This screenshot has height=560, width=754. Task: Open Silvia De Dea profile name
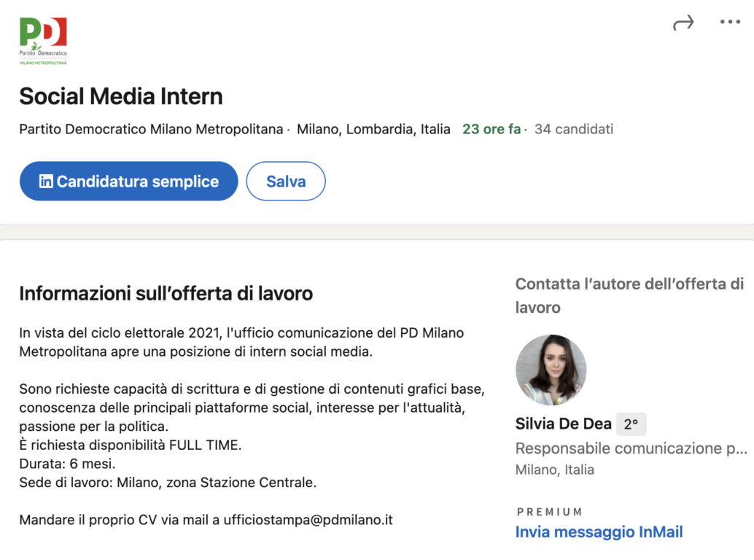563,424
